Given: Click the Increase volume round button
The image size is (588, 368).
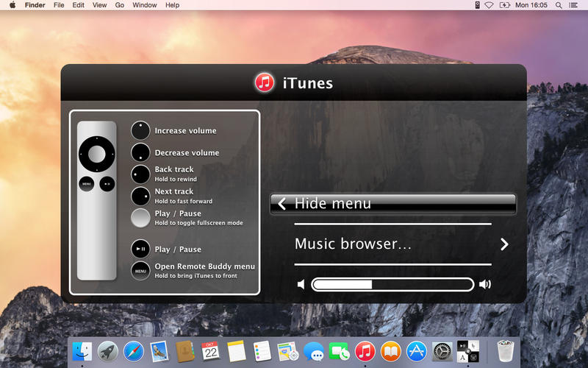Looking at the screenshot, I should pos(140,130).
